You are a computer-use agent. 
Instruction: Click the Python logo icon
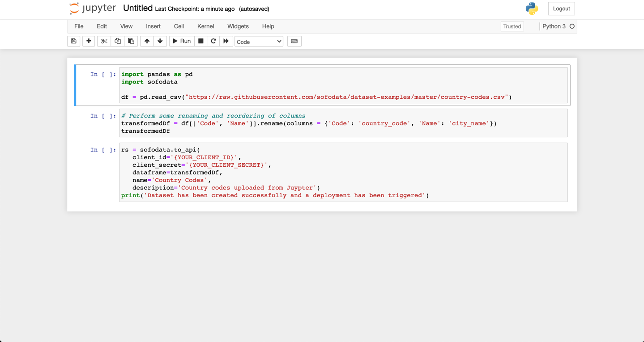click(532, 8)
